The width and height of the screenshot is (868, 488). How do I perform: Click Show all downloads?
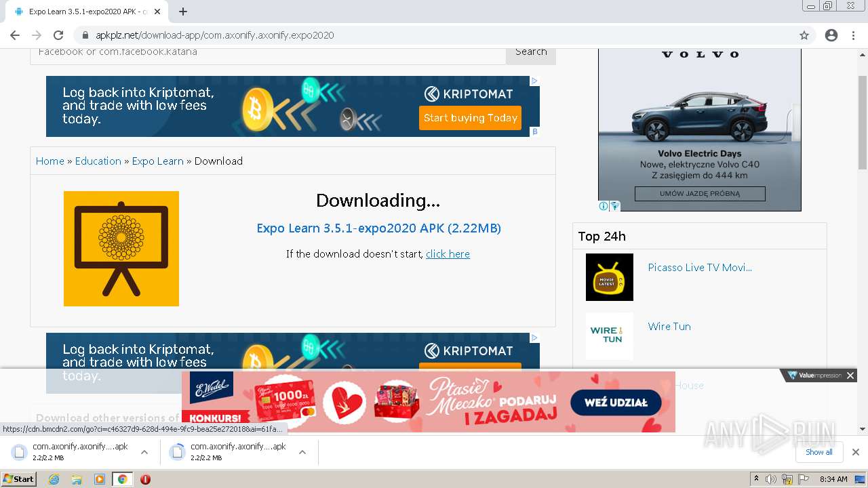tap(819, 452)
